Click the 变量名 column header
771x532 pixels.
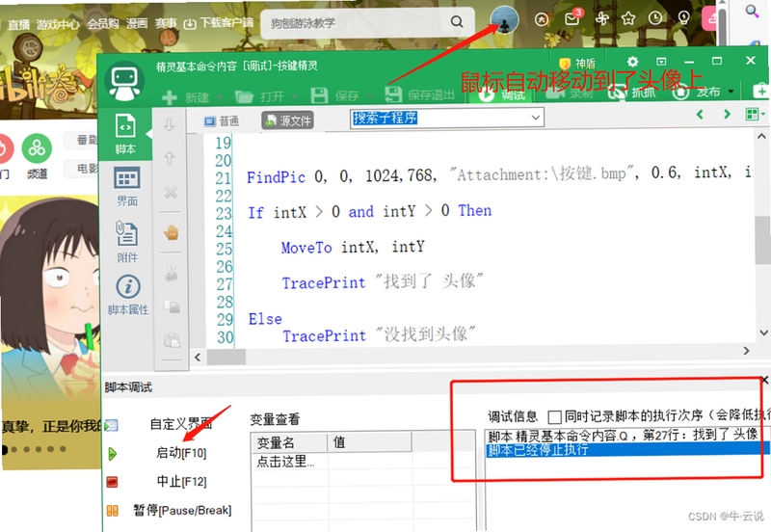point(289,442)
